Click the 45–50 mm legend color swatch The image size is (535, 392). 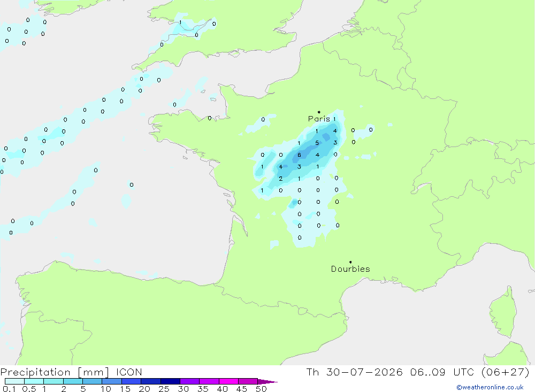tap(248, 381)
